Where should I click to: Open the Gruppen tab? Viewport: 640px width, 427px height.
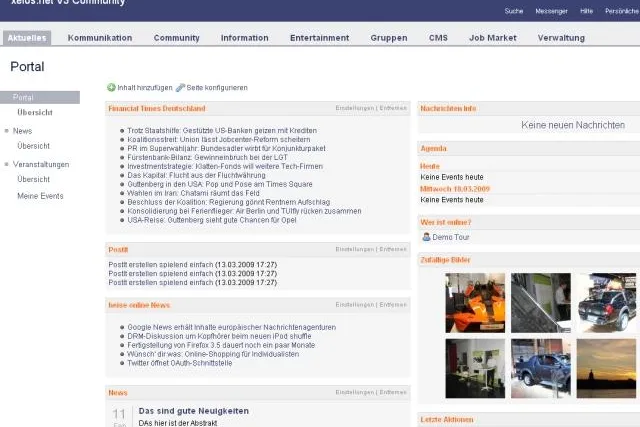389,38
